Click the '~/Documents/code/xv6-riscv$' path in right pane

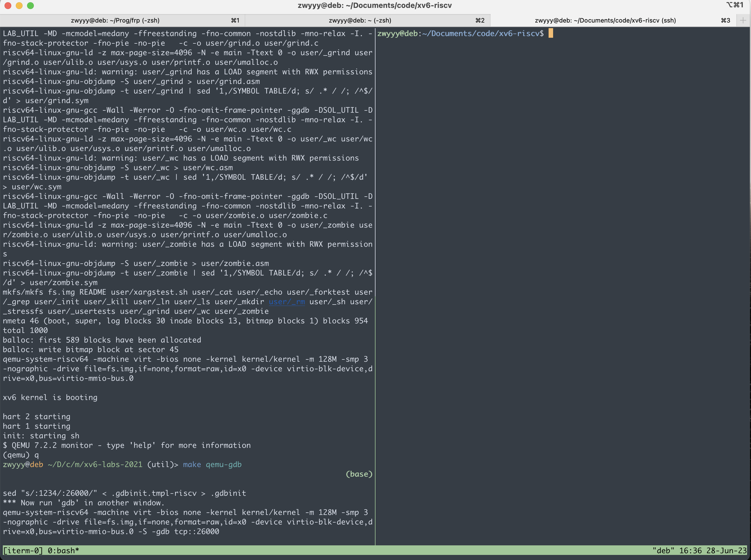(x=483, y=33)
